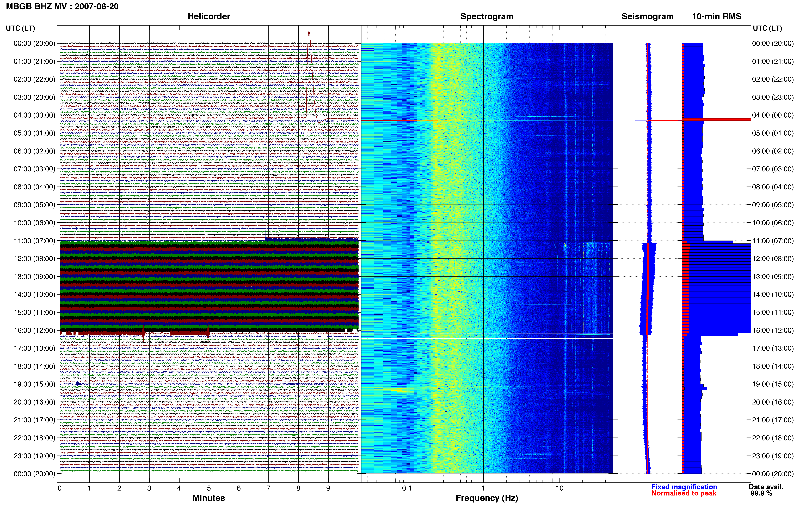Click the 3 tick on the Minutes axis
This screenshot has width=812, height=508.
point(149,488)
